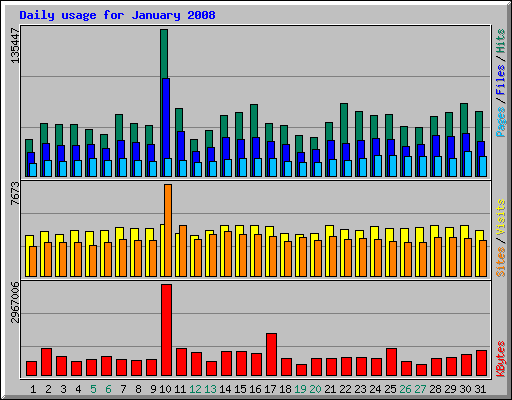The image size is (512, 400).
Task: Click day label 10 on the x-axis
Action: 165,389
